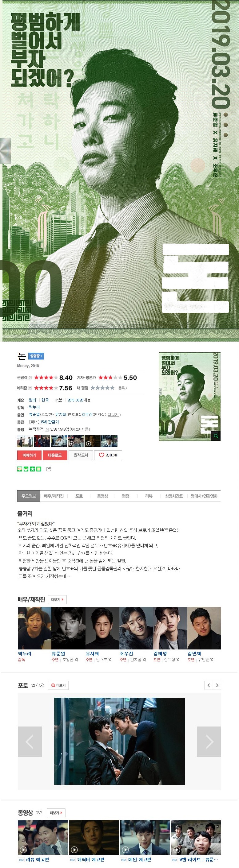Play the 리뷰 예고편 video thumbnail
Image resolution: width=239 pixels, height=868 pixels.
(43, 837)
